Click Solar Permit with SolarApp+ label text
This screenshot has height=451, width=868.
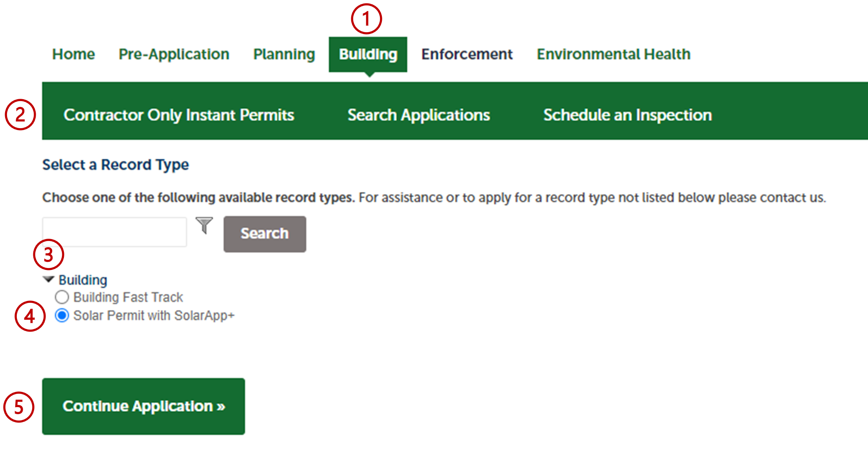coord(154,315)
